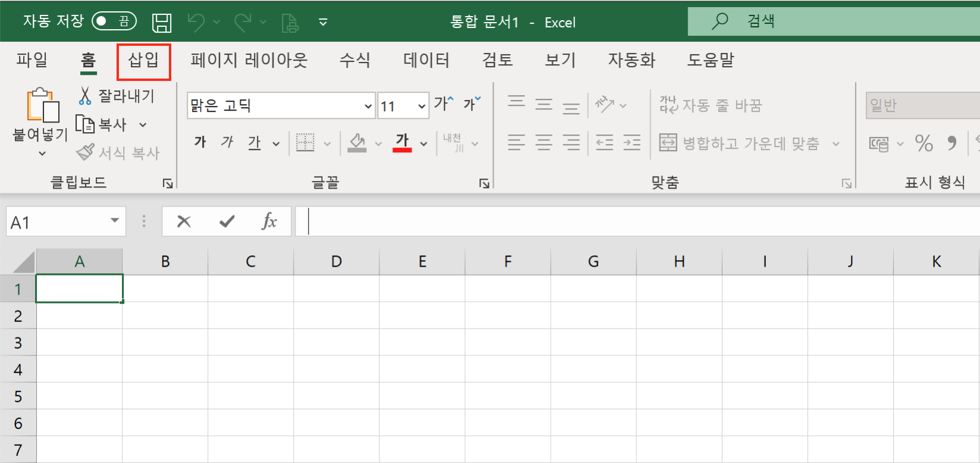Expand the fill color dropdown arrow
Viewport: 980px width, 463px height.
[378, 143]
